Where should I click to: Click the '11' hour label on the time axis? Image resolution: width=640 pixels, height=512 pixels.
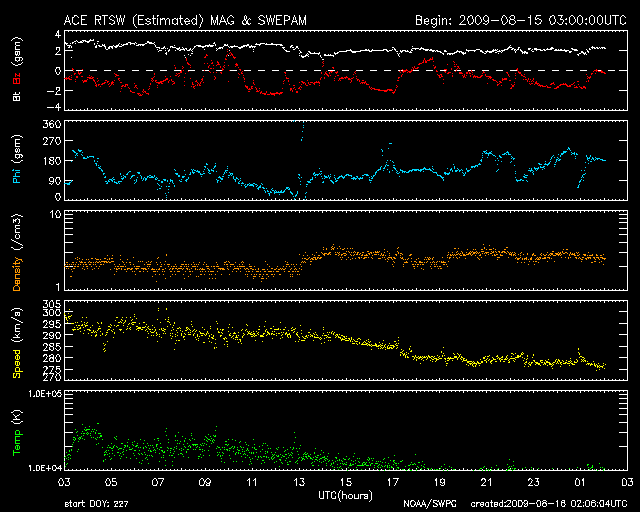(x=252, y=483)
